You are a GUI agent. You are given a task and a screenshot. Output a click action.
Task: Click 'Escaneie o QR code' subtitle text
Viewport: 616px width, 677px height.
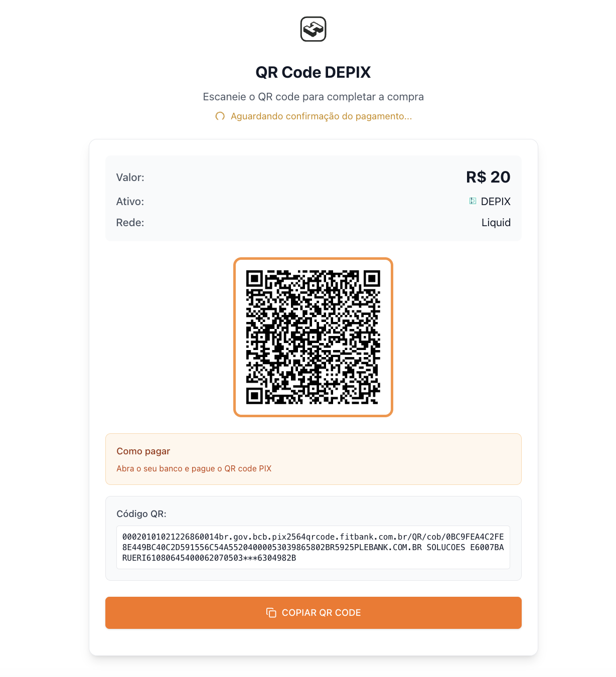point(313,97)
